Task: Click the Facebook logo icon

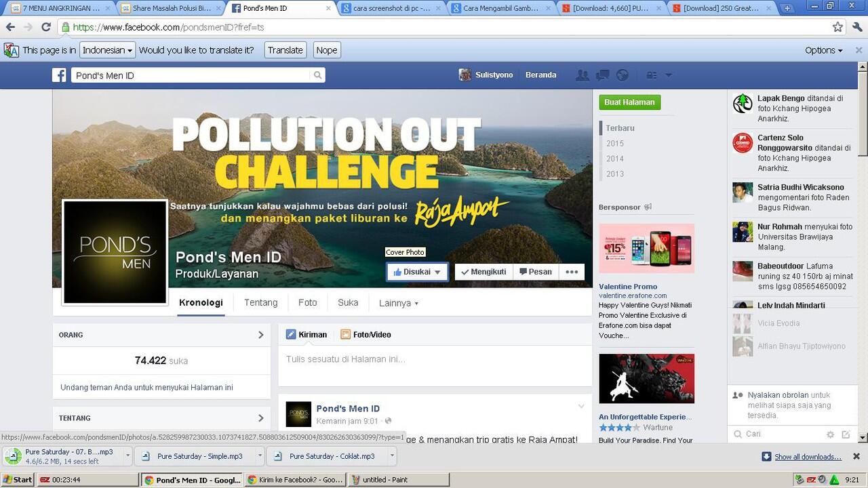Action: point(60,75)
